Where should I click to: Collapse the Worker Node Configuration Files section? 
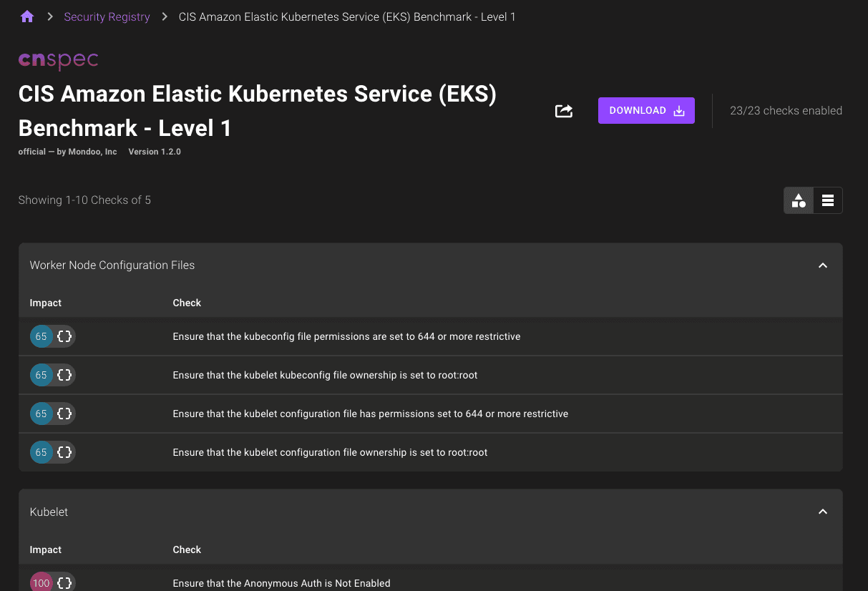pos(823,265)
